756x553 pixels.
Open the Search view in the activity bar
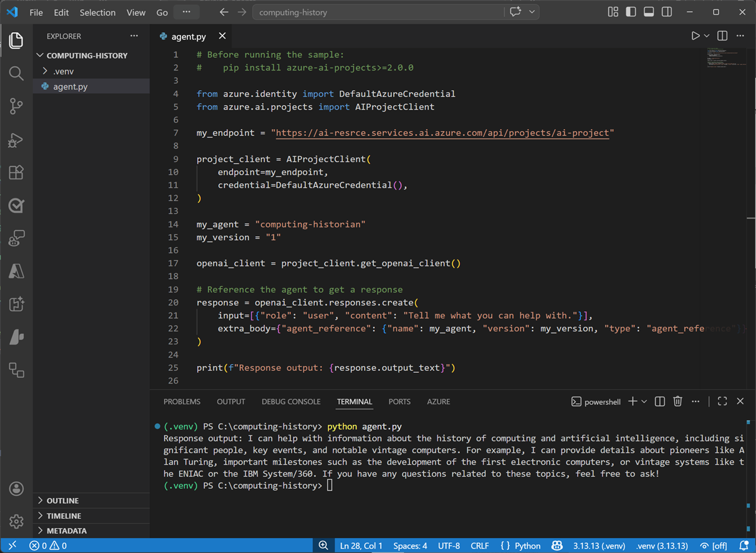pos(16,73)
